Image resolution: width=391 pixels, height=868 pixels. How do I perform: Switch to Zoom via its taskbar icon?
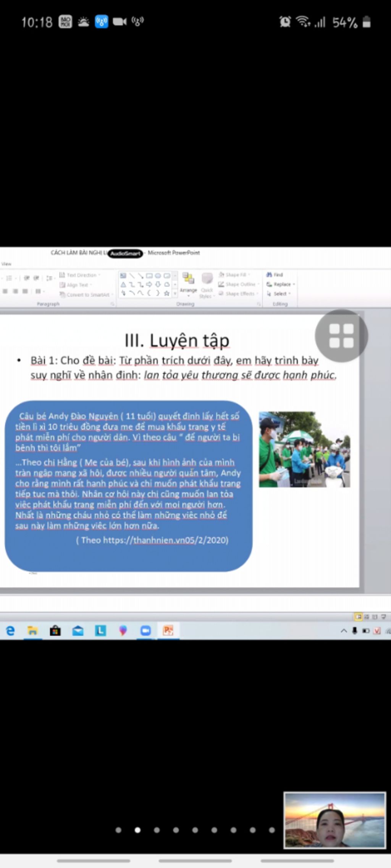click(145, 631)
